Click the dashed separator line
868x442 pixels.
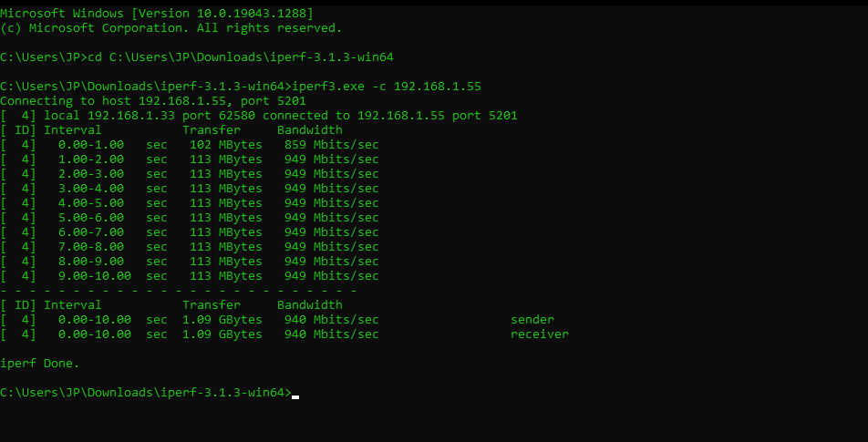click(x=179, y=291)
